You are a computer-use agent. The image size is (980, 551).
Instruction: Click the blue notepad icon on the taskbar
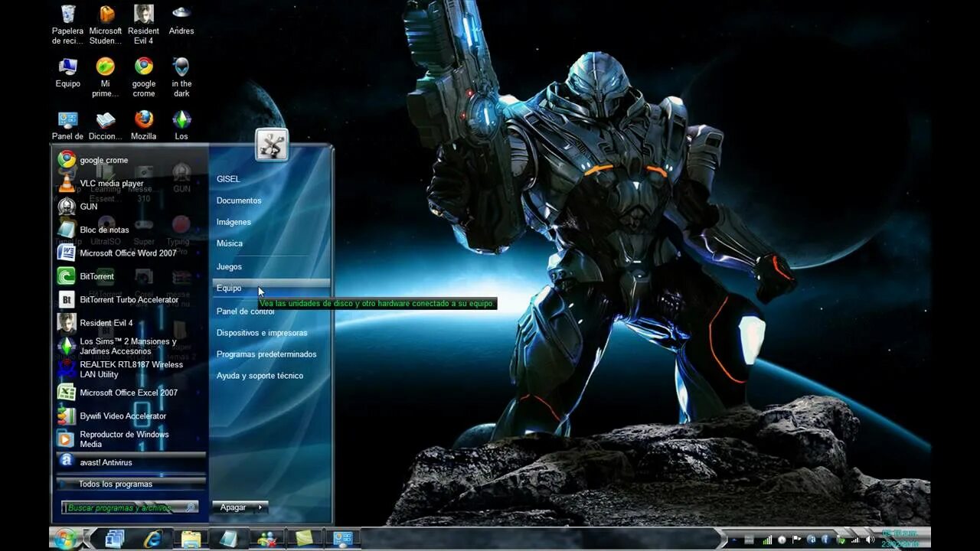coord(228,539)
